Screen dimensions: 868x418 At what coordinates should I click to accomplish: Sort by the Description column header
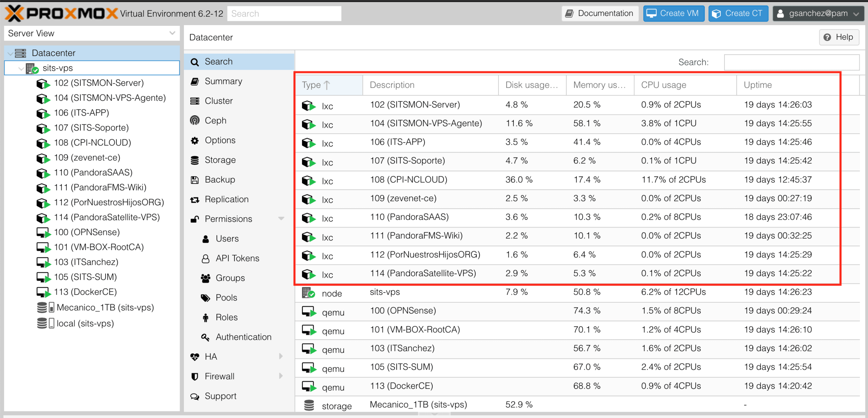coord(431,85)
